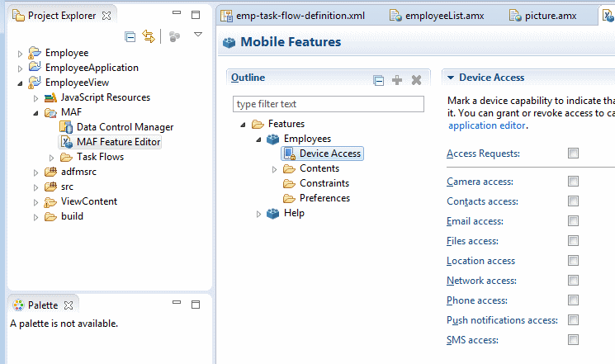Enable Files access checkbox
Image resolution: width=615 pixels, height=364 pixels.
pyautogui.click(x=573, y=240)
